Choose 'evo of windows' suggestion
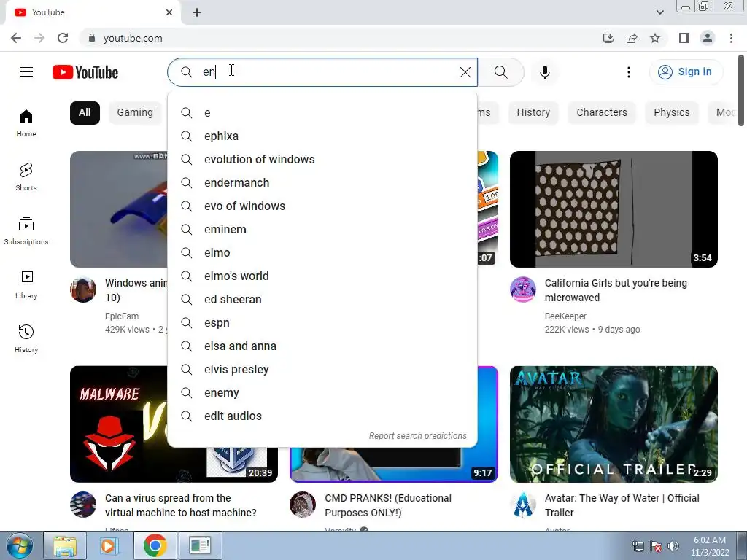747x560 pixels. (x=322, y=206)
